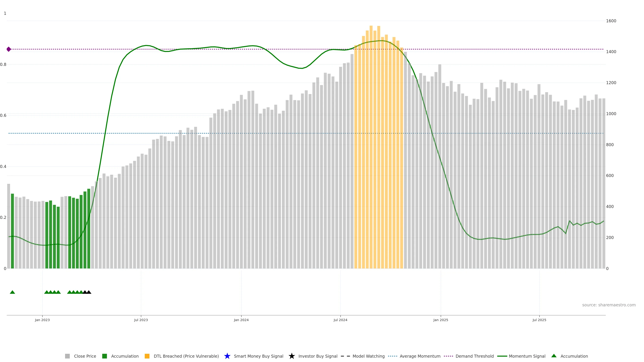Screen dimensions: 644x362
Task: Click the green Accumulation triangle legend icon
Action: (554, 356)
